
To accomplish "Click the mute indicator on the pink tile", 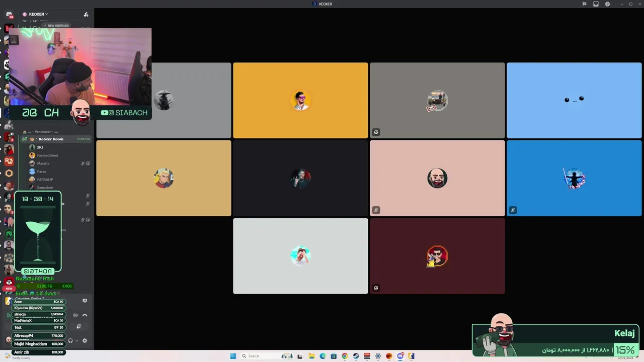I will point(376,210).
